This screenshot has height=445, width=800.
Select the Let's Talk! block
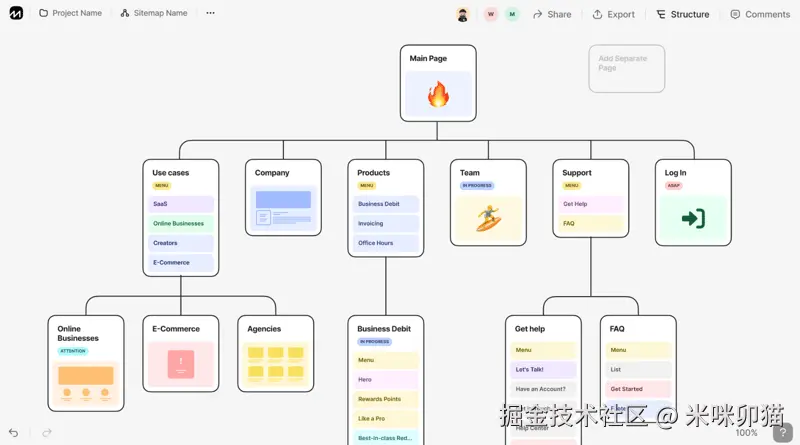click(x=543, y=369)
